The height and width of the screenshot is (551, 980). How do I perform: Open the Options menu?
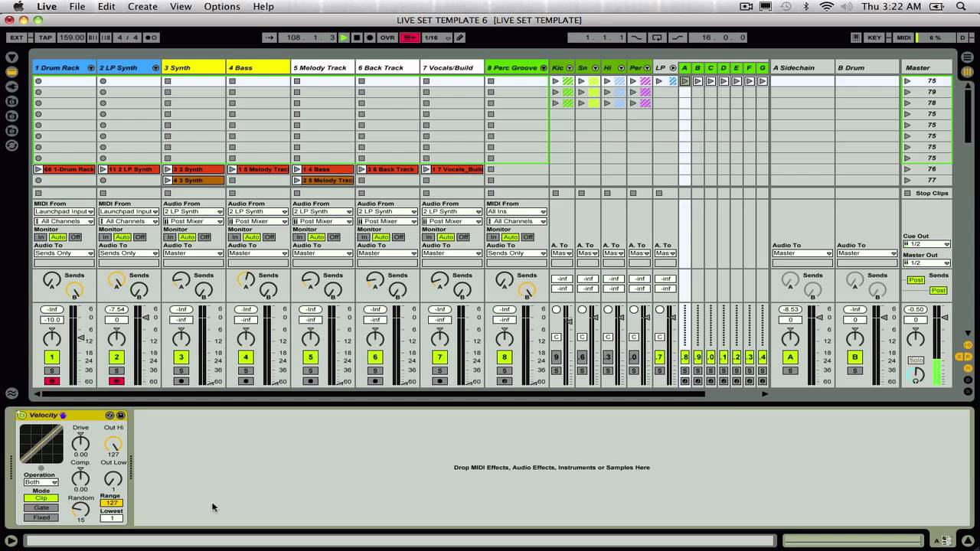(x=222, y=7)
